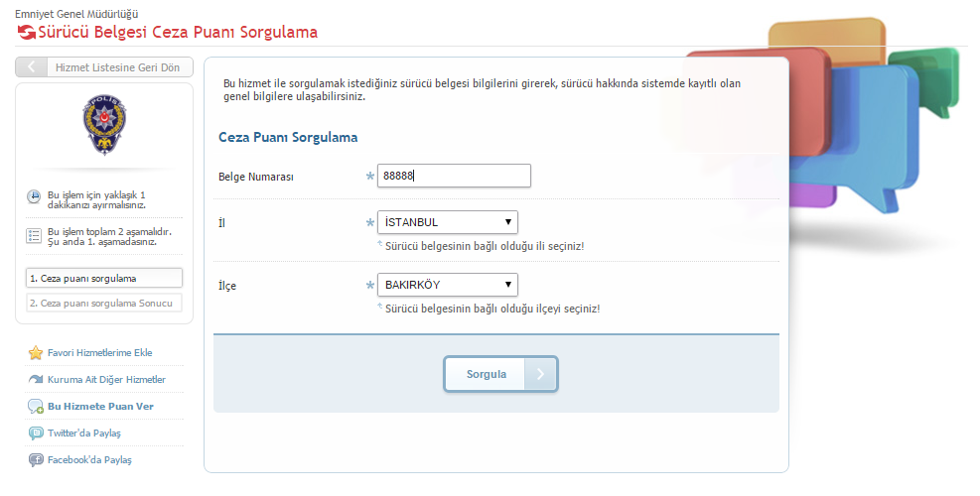Click the red e-Devlet logo icon
Viewport: 980px width, 496px height.
26,32
